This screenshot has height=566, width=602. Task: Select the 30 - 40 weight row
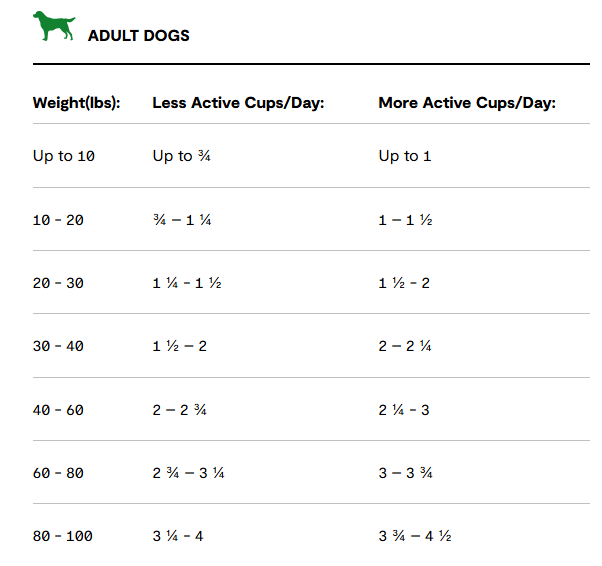point(311,346)
